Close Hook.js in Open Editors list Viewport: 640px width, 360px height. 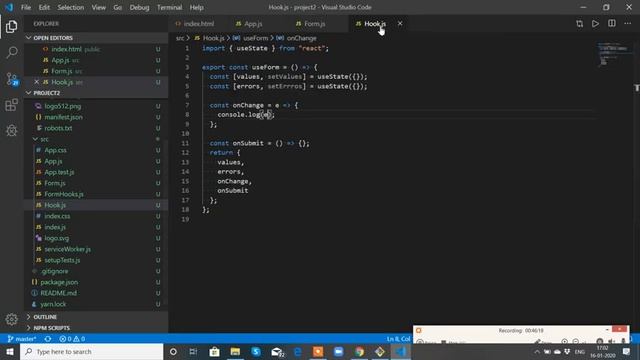click(37, 82)
